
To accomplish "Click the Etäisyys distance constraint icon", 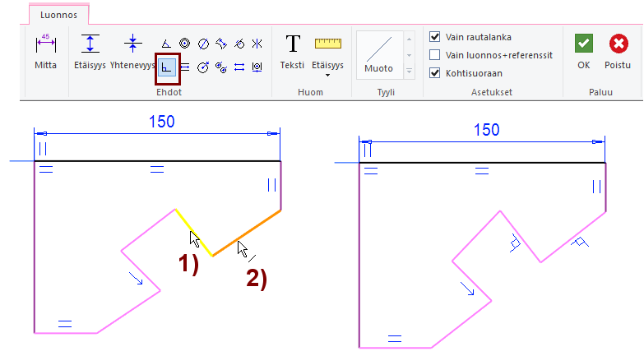I will [x=90, y=51].
